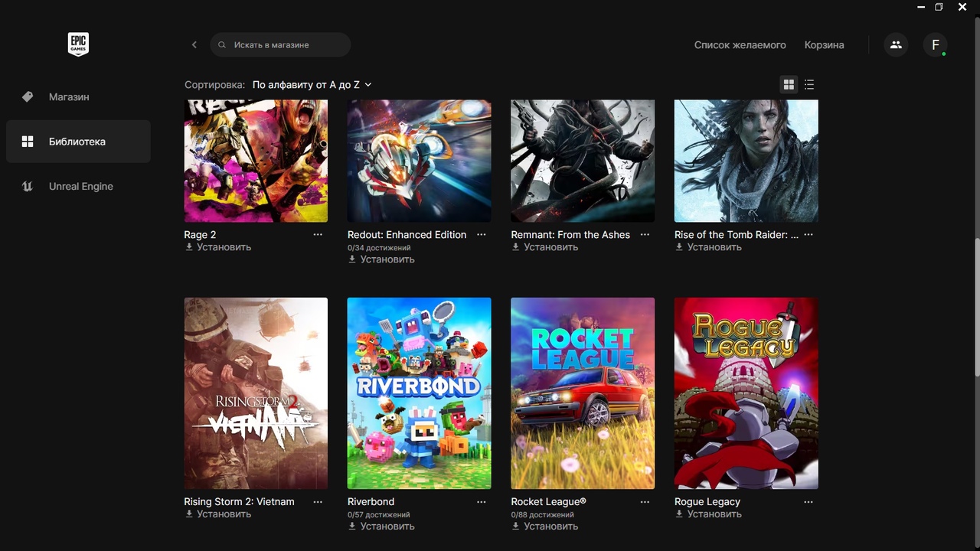Image resolution: width=980 pixels, height=551 pixels.
Task: Open Rogue Legacy options menu
Action: [x=808, y=502]
